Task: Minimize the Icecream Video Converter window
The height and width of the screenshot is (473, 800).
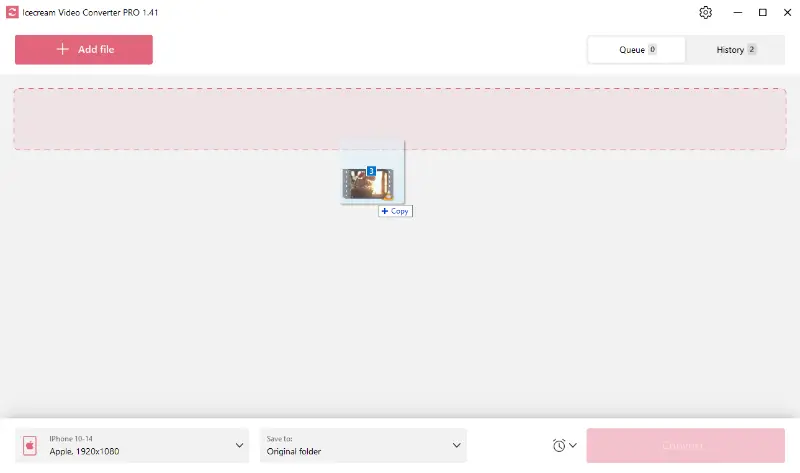Action: point(738,12)
